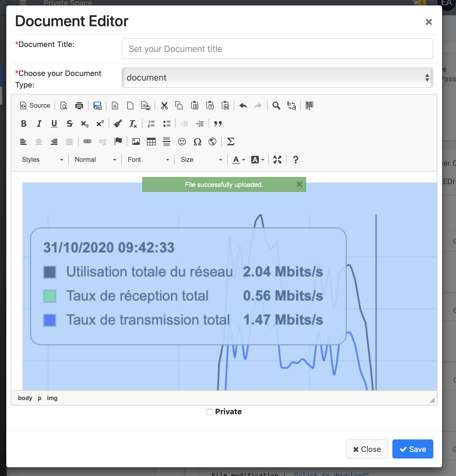
Task: Maximize the editor area
Action: pyautogui.click(x=277, y=160)
